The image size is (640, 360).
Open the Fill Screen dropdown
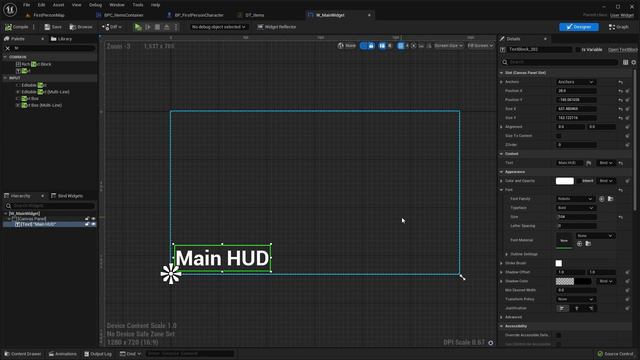[x=480, y=46]
